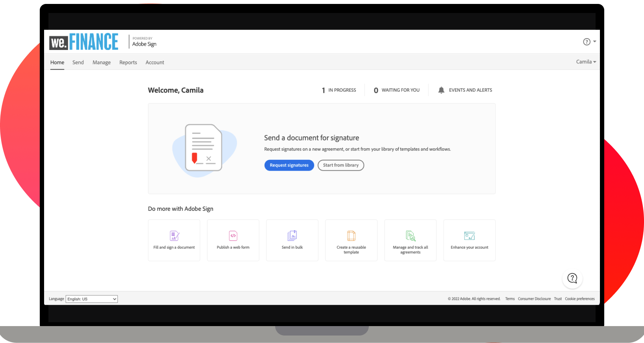644x343 pixels.
Task: Click the Do more with Adobe Sign heading
Action: tap(181, 209)
